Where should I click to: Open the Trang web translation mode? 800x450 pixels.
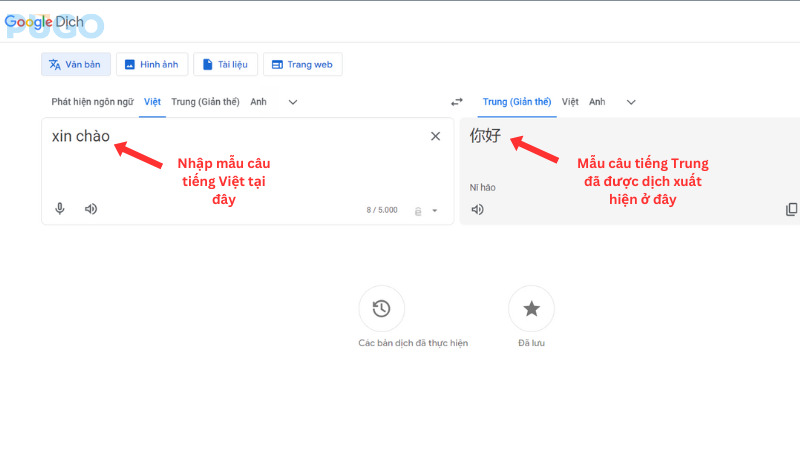coord(302,65)
